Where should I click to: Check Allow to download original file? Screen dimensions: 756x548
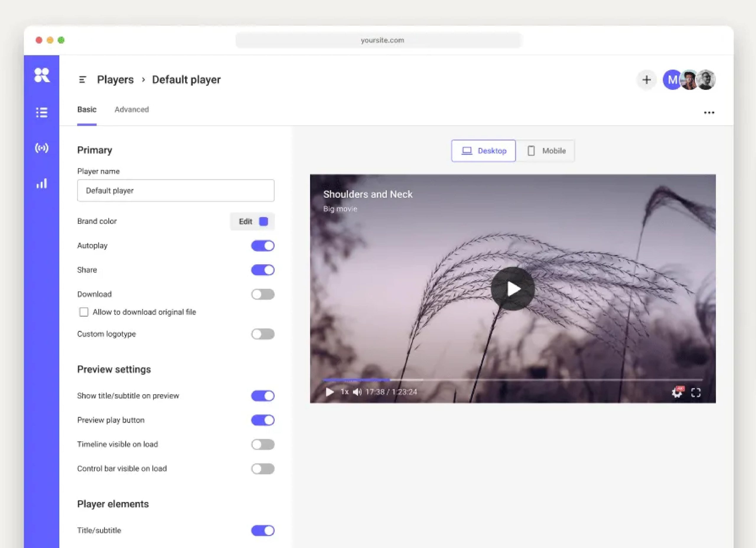[x=84, y=312]
